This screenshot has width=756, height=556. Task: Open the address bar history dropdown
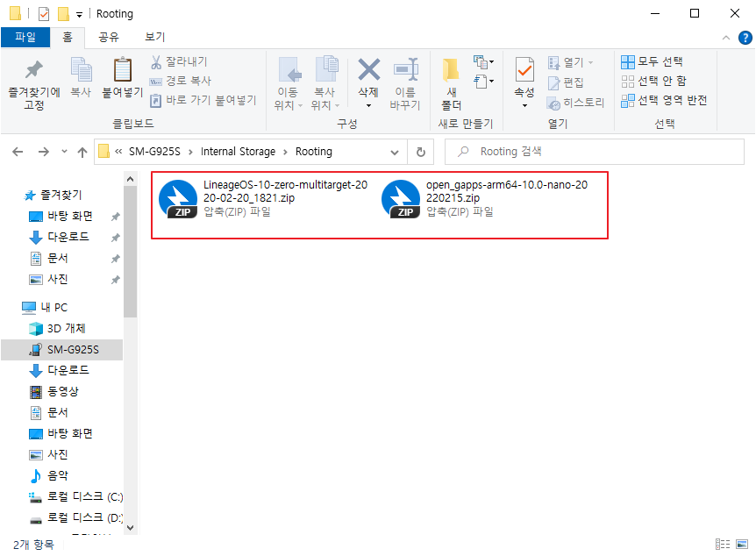pyautogui.click(x=395, y=153)
